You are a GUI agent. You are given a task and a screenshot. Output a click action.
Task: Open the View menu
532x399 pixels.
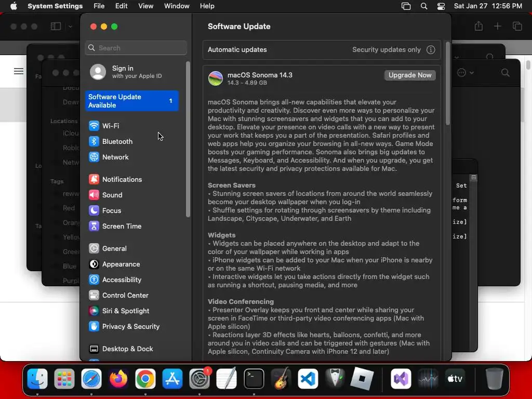145,6
